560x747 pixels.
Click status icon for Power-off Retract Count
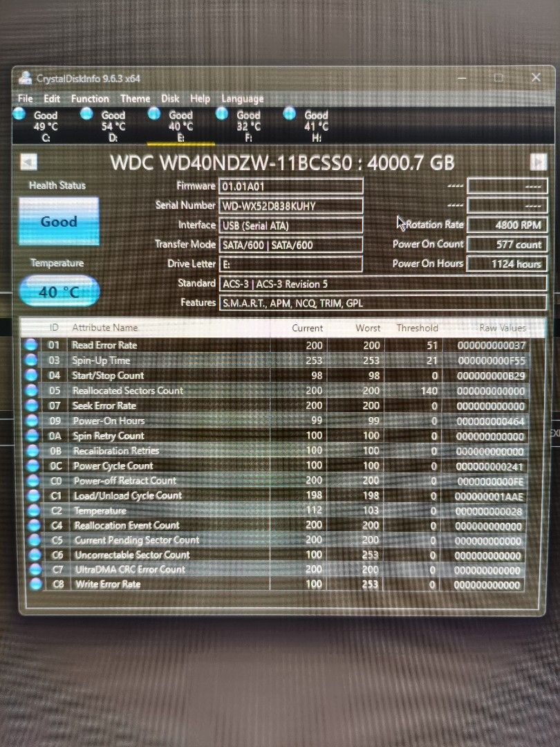tap(33, 480)
